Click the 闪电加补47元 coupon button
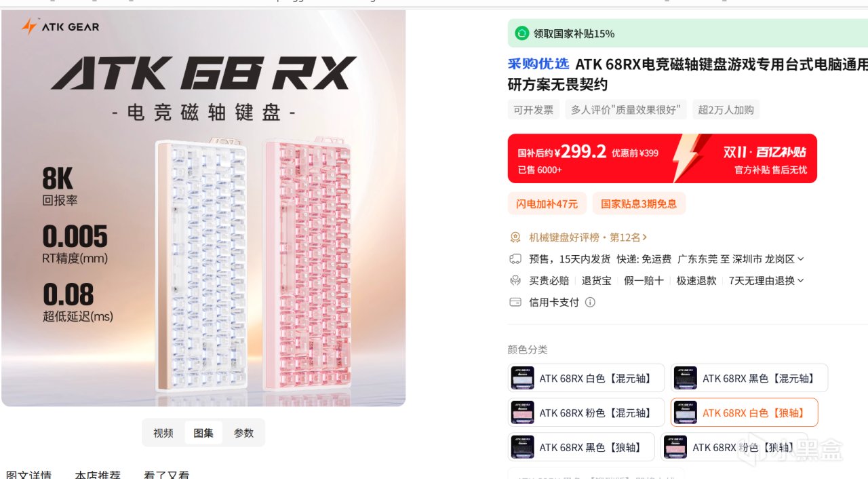 pyautogui.click(x=547, y=204)
